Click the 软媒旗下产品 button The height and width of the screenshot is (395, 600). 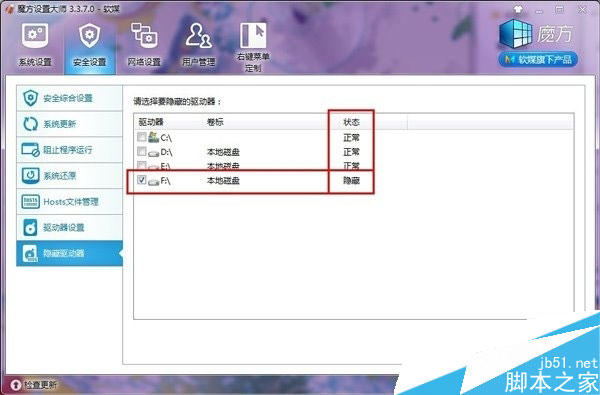(x=538, y=59)
